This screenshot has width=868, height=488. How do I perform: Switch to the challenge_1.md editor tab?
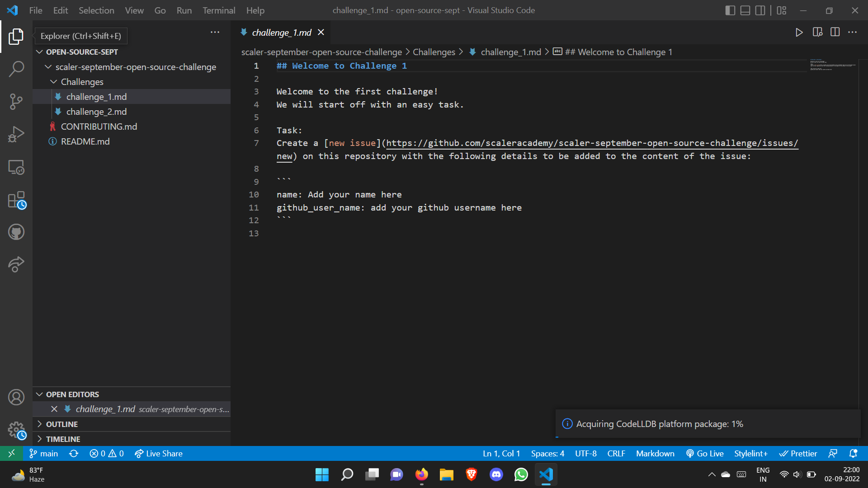click(x=281, y=32)
